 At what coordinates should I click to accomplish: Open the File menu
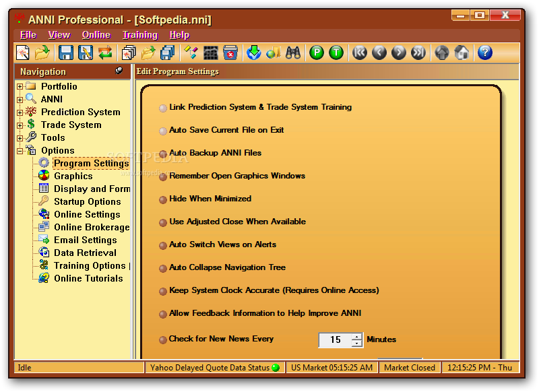tap(28, 35)
